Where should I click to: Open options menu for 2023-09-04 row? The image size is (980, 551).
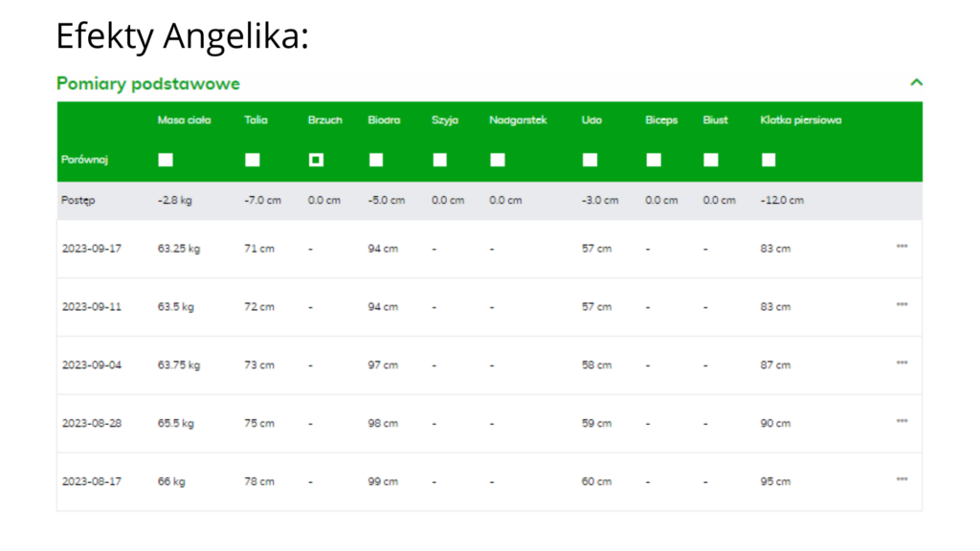coord(902,364)
